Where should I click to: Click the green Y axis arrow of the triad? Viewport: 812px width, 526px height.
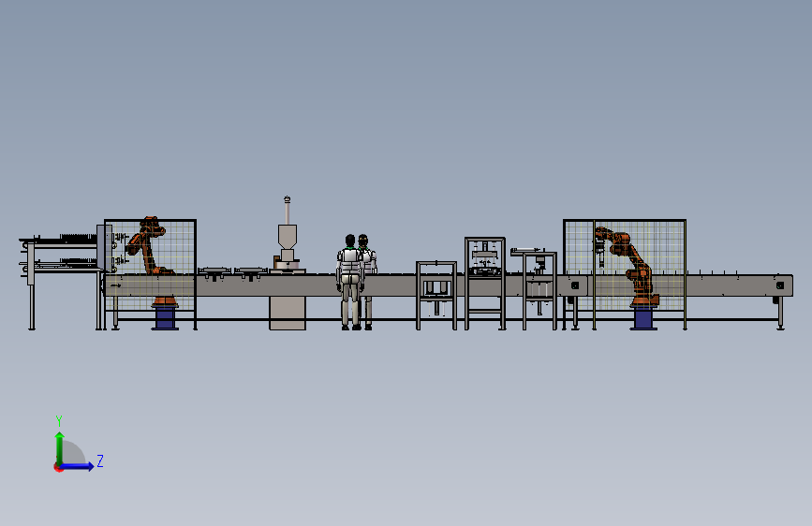(60, 448)
